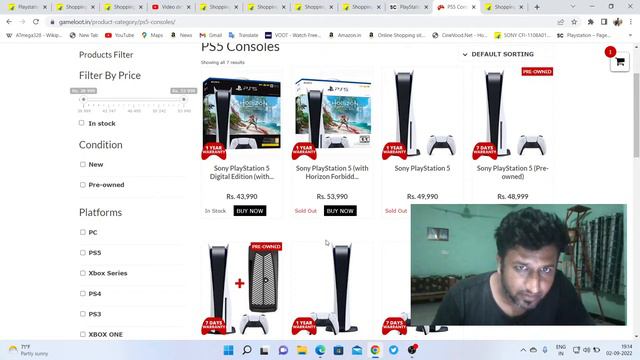This screenshot has width=640, height=360.
Task: Open the Maps bookmark
Action: pos(152,35)
